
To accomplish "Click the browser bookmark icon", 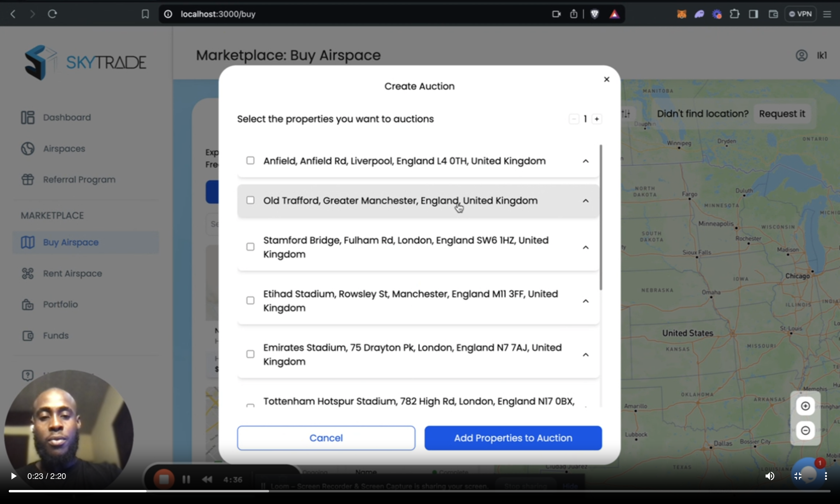I will (145, 14).
